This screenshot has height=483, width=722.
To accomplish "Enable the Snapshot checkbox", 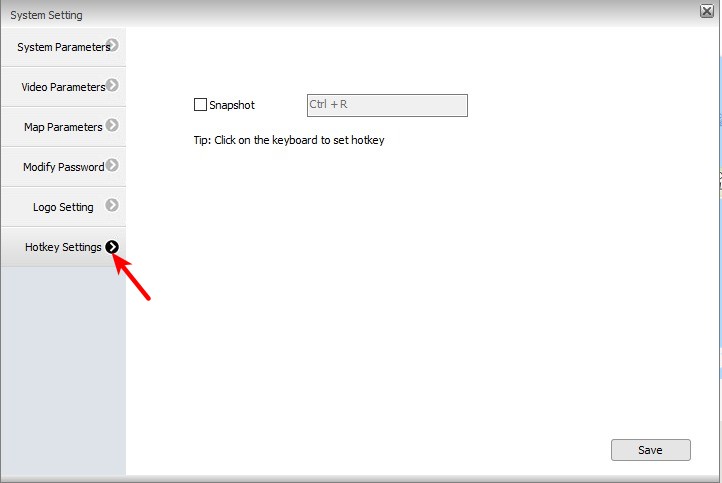I will 200,105.
